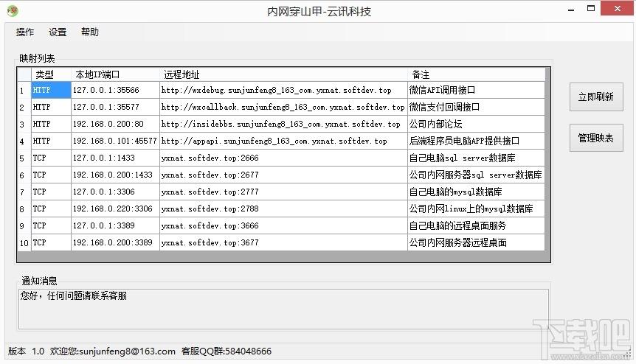Select local address 127.0.0.1:3306
Viewport: 636px width, 364px height.
pyautogui.click(x=116, y=192)
